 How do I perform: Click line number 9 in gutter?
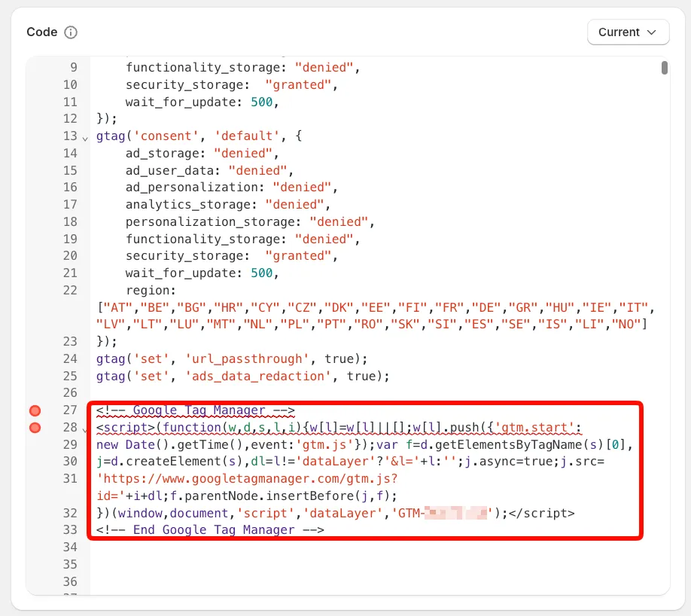click(74, 68)
